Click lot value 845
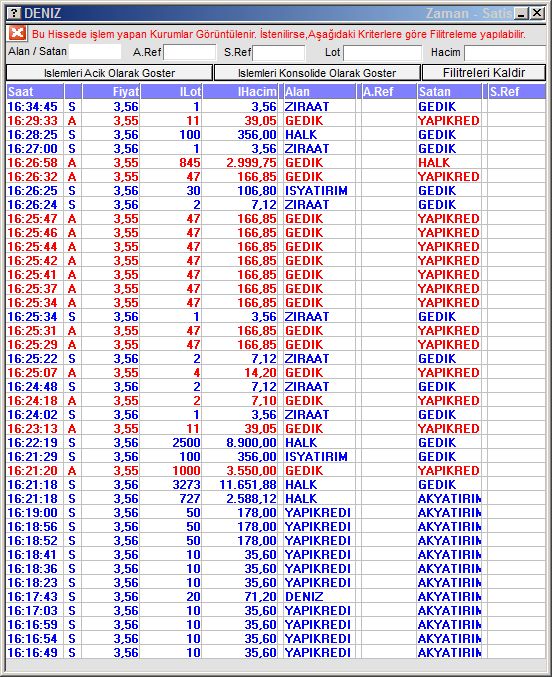 click(x=190, y=163)
